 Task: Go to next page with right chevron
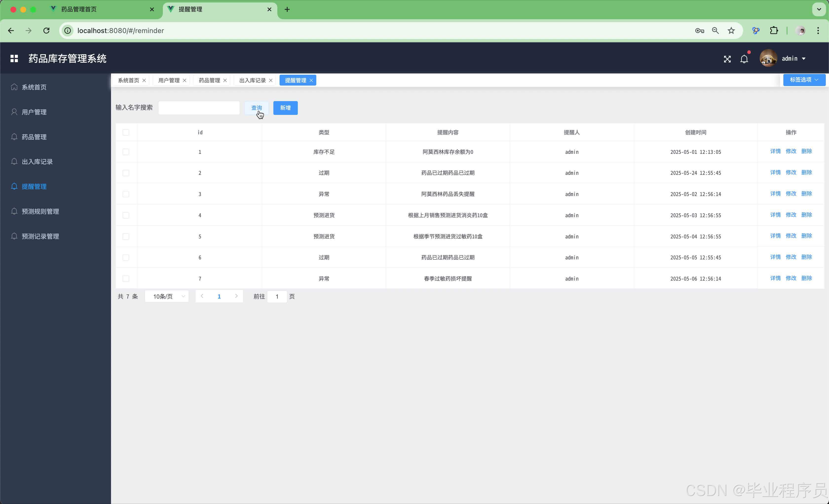click(x=236, y=296)
